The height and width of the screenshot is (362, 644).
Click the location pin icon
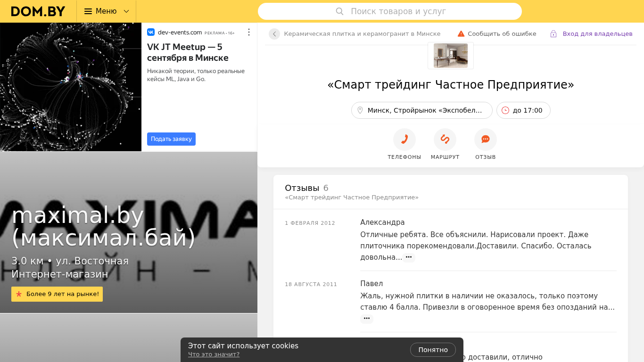(360, 110)
